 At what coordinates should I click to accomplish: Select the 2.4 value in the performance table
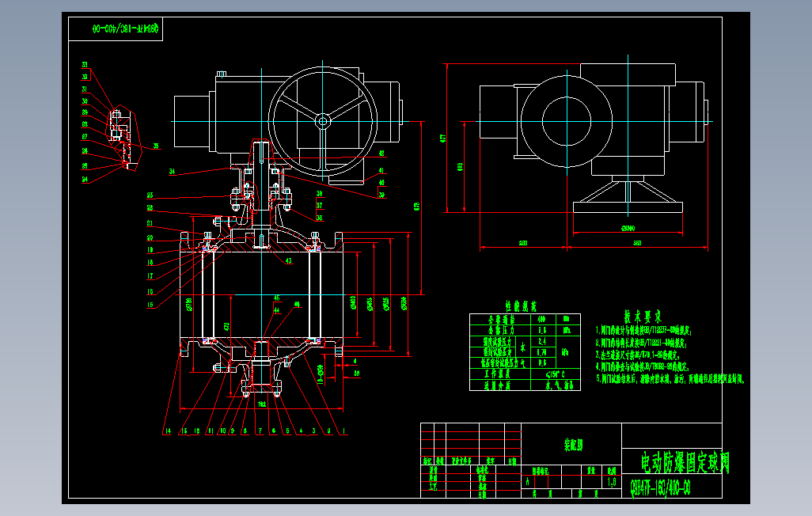[542, 341]
